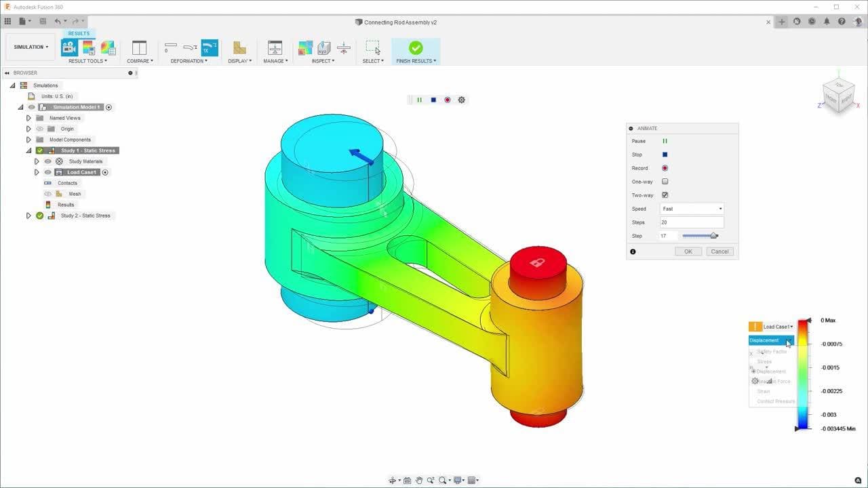
Task: Click the pause button above the model
Action: [419, 100]
